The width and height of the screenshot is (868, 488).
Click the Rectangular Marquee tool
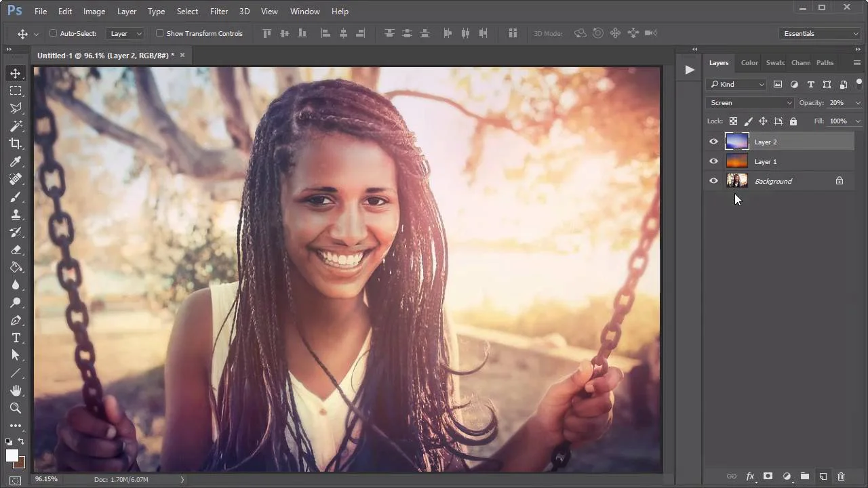click(x=15, y=91)
